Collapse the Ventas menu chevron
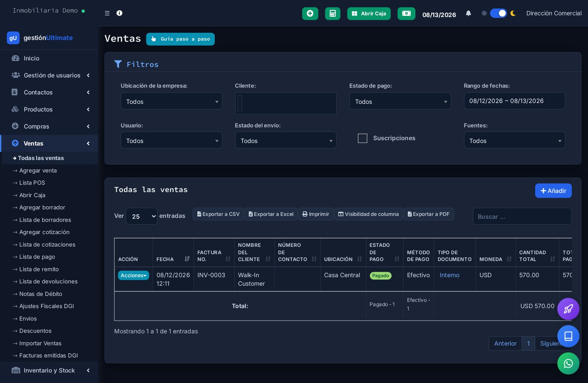588x383 pixels. click(88, 143)
